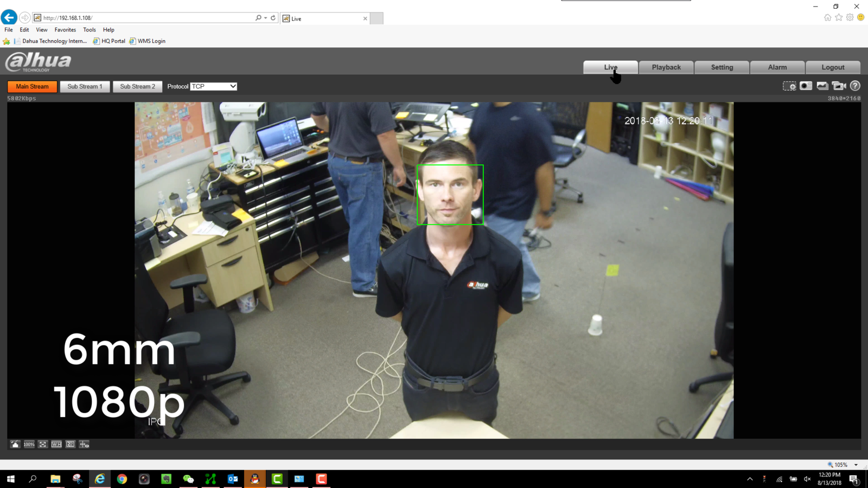Click the taskbar clock and date
Screen dimensions: 868x488
tap(829, 479)
